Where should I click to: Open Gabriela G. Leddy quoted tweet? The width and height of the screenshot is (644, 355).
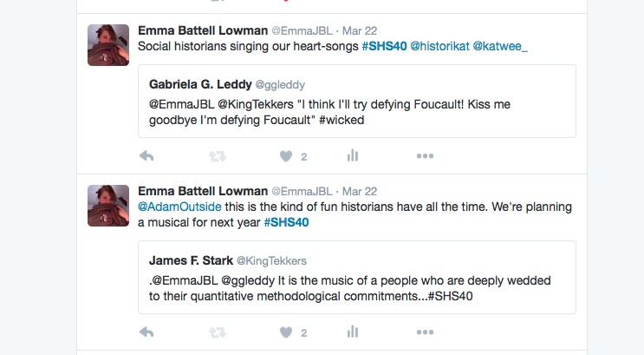357,102
